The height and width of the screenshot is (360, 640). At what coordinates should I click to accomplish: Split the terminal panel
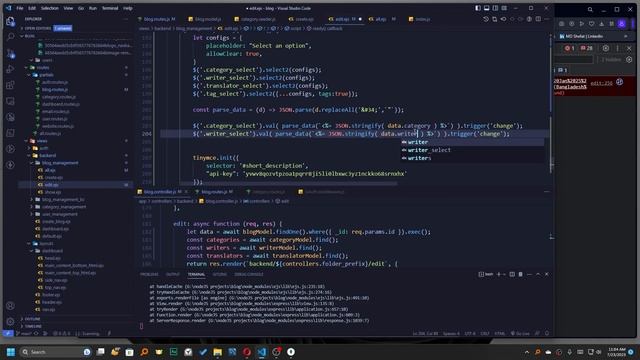(x=512, y=274)
